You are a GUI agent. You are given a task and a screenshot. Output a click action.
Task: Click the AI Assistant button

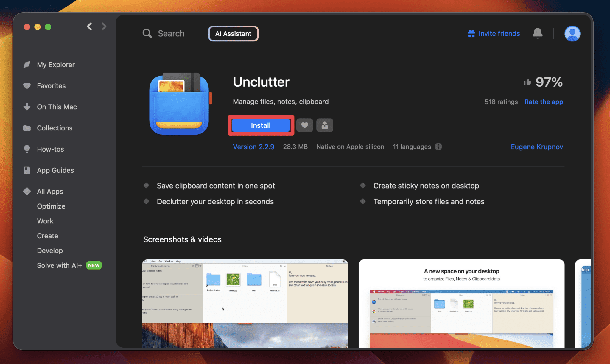click(233, 33)
